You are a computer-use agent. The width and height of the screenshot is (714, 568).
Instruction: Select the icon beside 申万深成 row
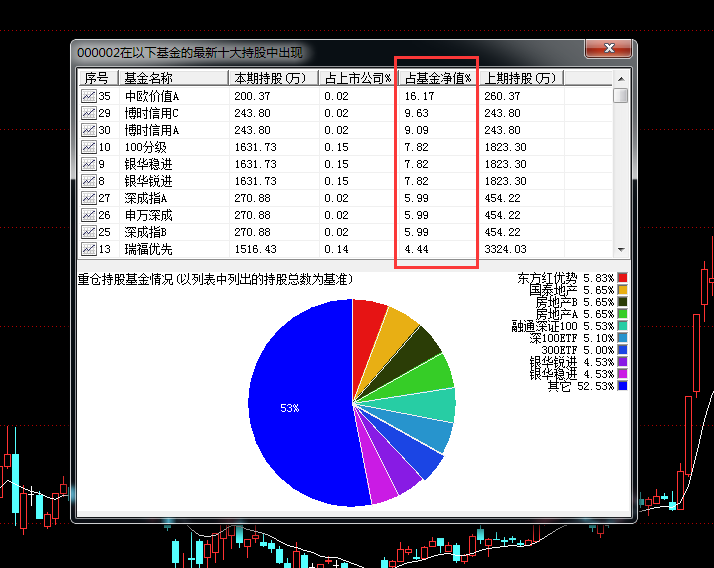[x=89, y=215]
